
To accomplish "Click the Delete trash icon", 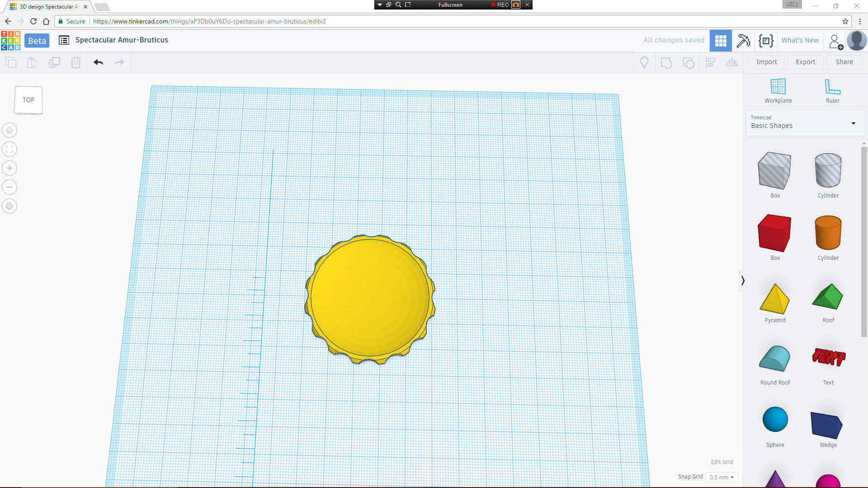I will tap(76, 62).
